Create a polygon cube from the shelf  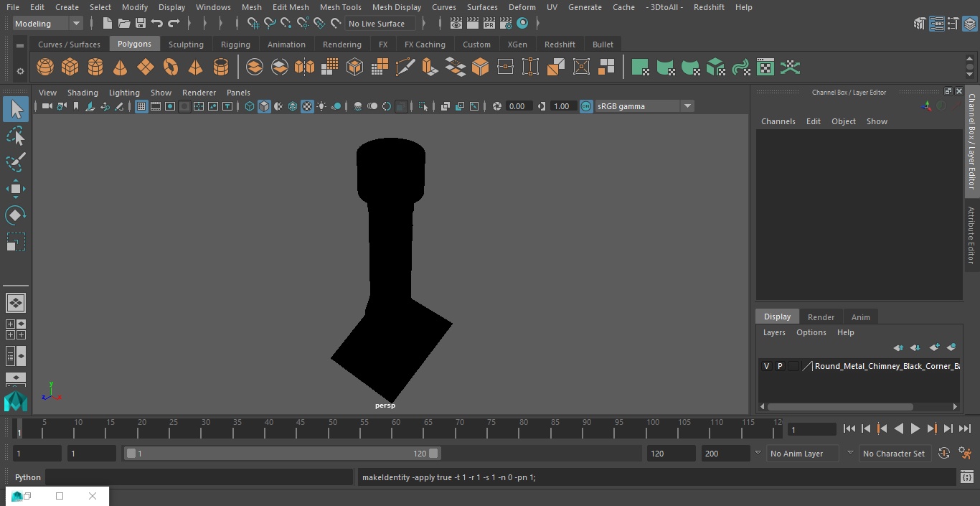click(70, 67)
